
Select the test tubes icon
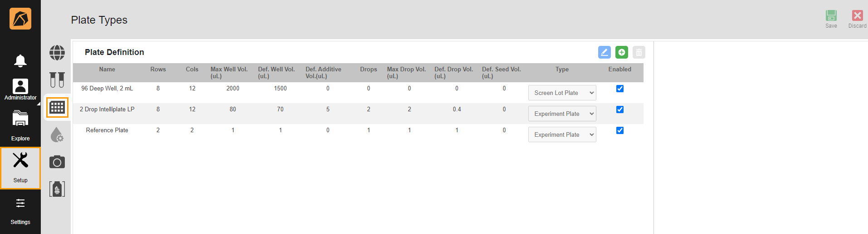point(57,80)
